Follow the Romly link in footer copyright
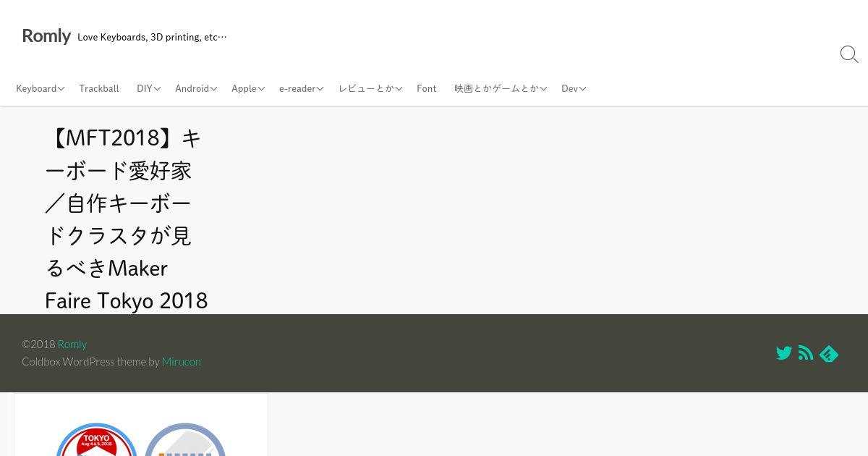 pyautogui.click(x=72, y=344)
